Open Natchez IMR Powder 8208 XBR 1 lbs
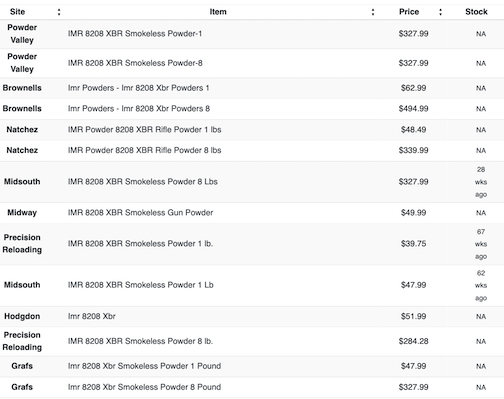 point(144,130)
